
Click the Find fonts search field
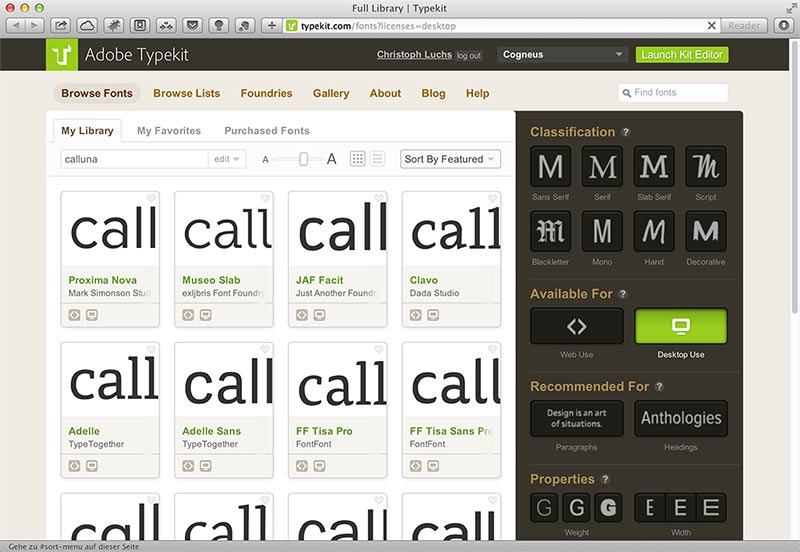(x=673, y=93)
